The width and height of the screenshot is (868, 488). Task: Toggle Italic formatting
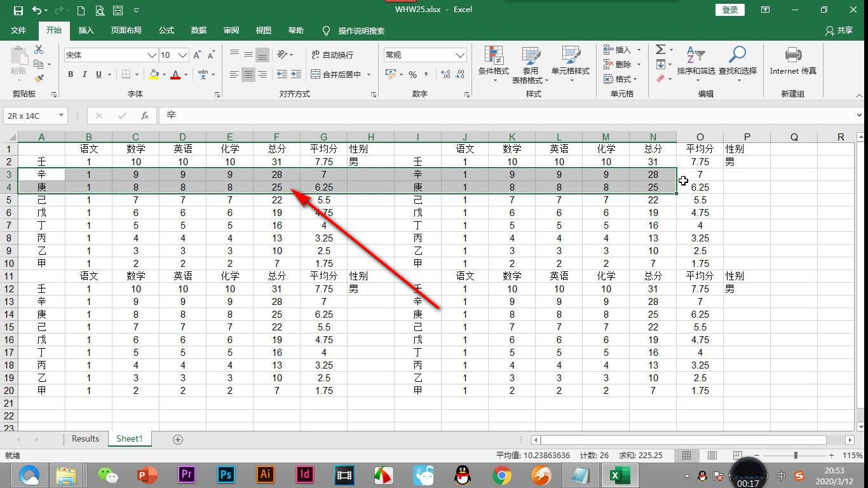tap(85, 75)
